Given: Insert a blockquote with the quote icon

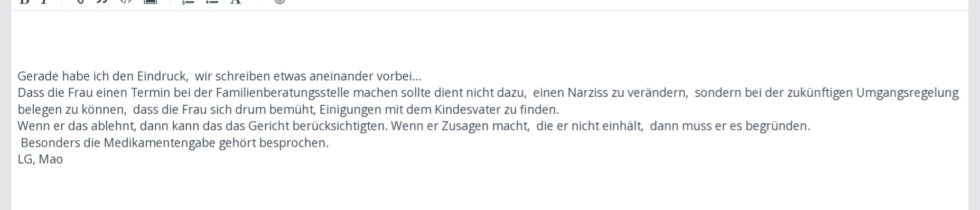Looking at the screenshot, I should 102,2.
